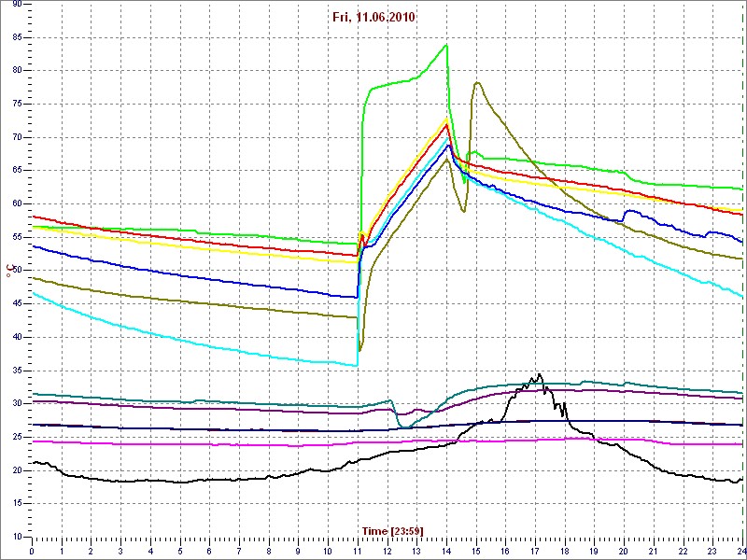Click the hour '12' time axis label
Image resolution: width=747 pixels, height=560 pixels.
click(388, 552)
